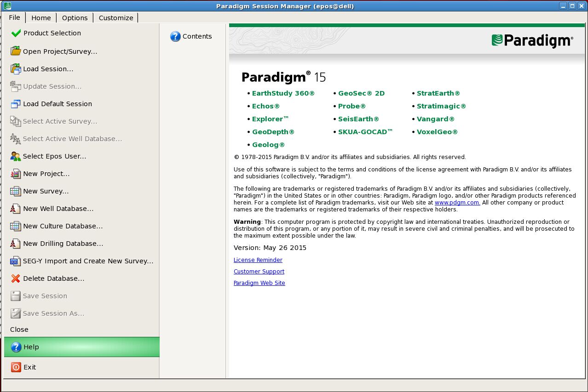Image resolution: width=588 pixels, height=392 pixels.
Task: Click the VoxelGeo® product name
Action: pyautogui.click(x=438, y=132)
